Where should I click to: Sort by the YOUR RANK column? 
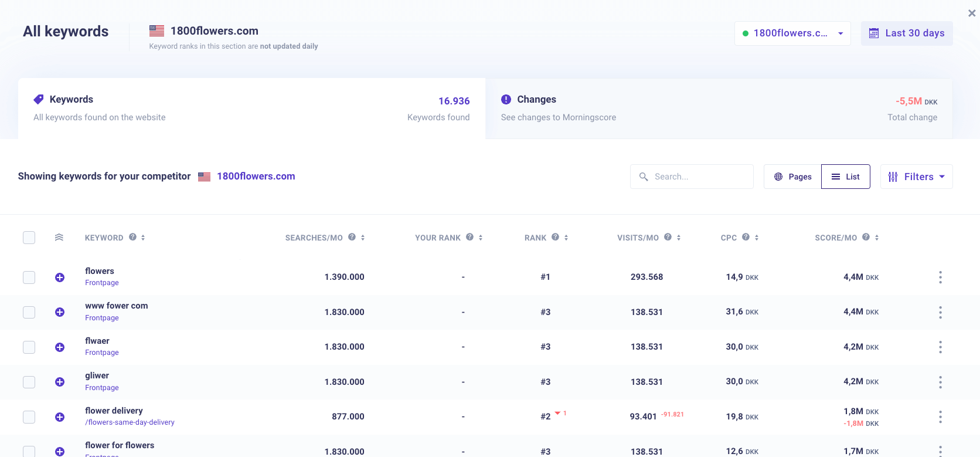481,238
